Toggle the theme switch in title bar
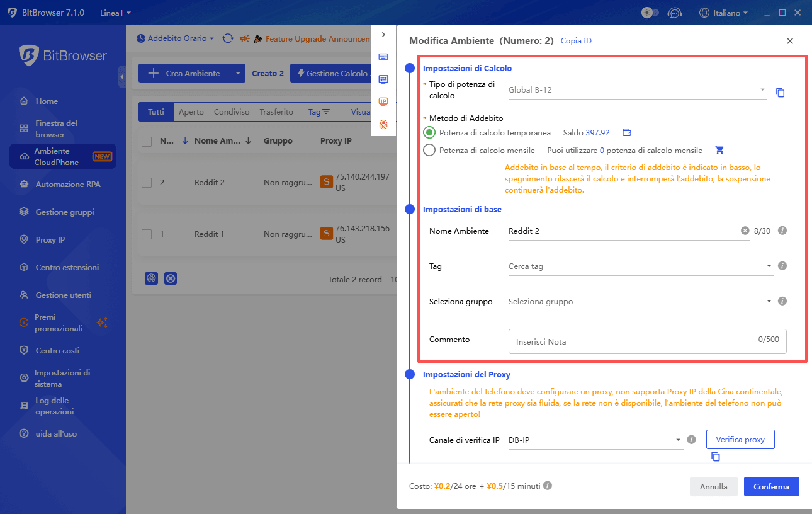 [650, 13]
